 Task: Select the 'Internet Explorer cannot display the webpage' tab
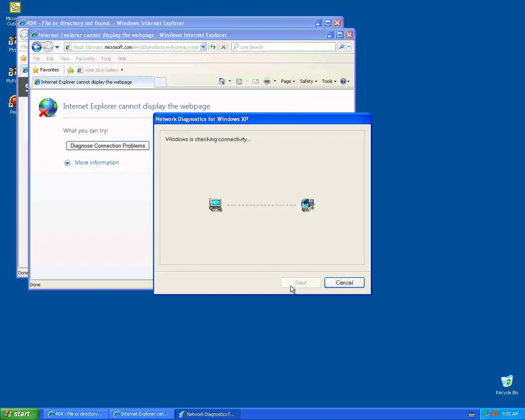93,82
